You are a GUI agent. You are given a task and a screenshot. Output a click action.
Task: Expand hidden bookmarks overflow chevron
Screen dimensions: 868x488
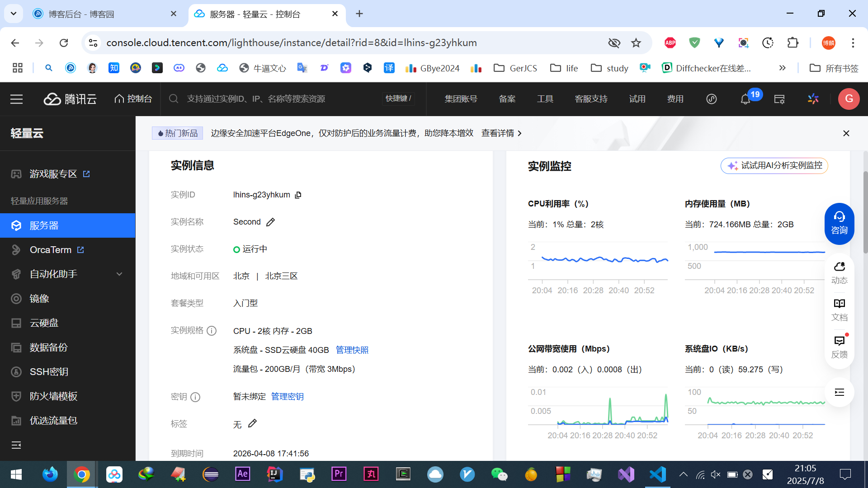[x=782, y=68]
